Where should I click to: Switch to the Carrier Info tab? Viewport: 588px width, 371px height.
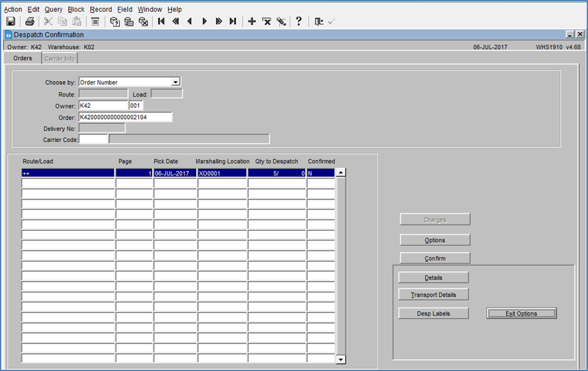[60, 59]
